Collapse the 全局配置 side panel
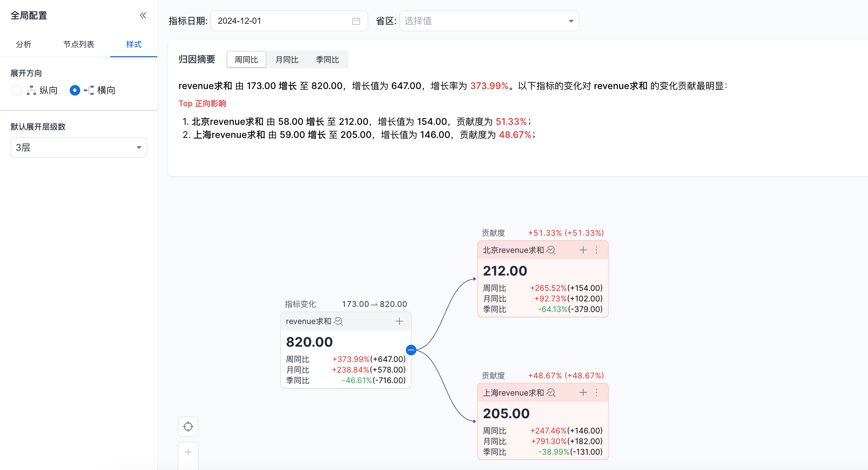The width and height of the screenshot is (868, 470). [143, 15]
